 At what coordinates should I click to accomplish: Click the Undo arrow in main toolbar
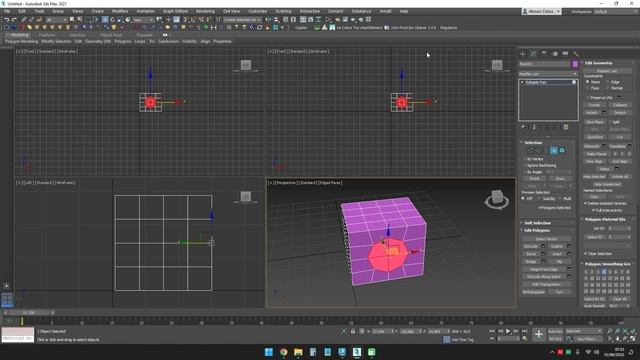click(7, 20)
